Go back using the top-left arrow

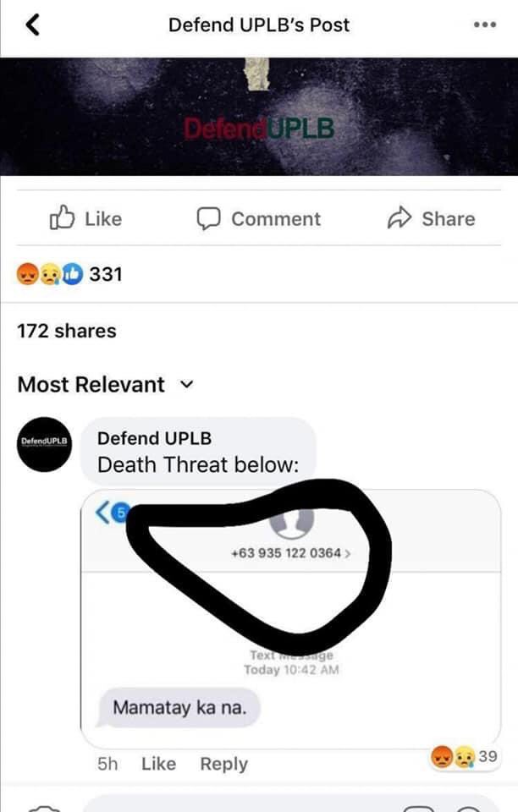[x=33, y=25]
